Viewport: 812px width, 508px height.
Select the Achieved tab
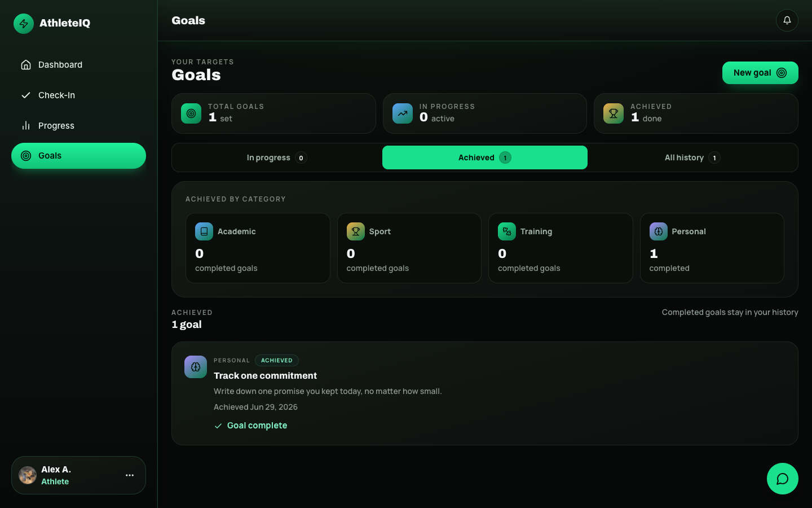click(485, 157)
